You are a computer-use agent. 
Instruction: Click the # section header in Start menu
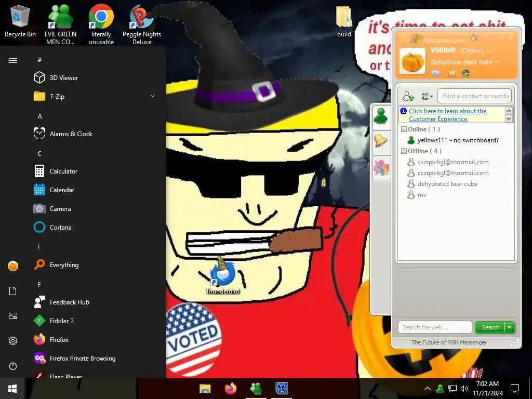(x=39, y=60)
